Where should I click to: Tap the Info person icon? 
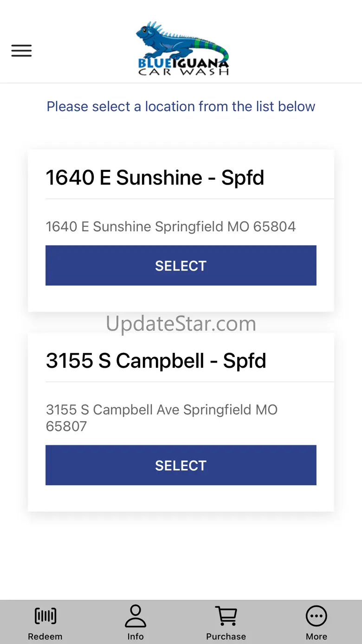136,616
